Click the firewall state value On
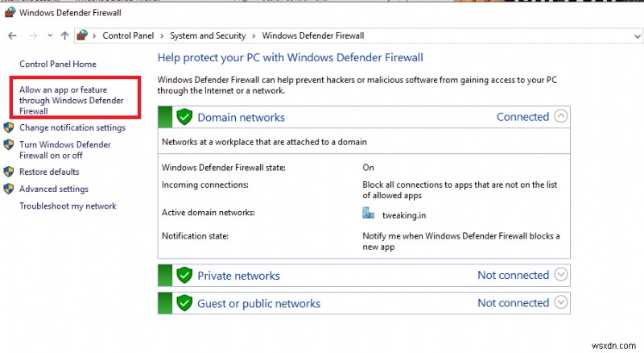This screenshot has height=353, width=644. [368, 168]
